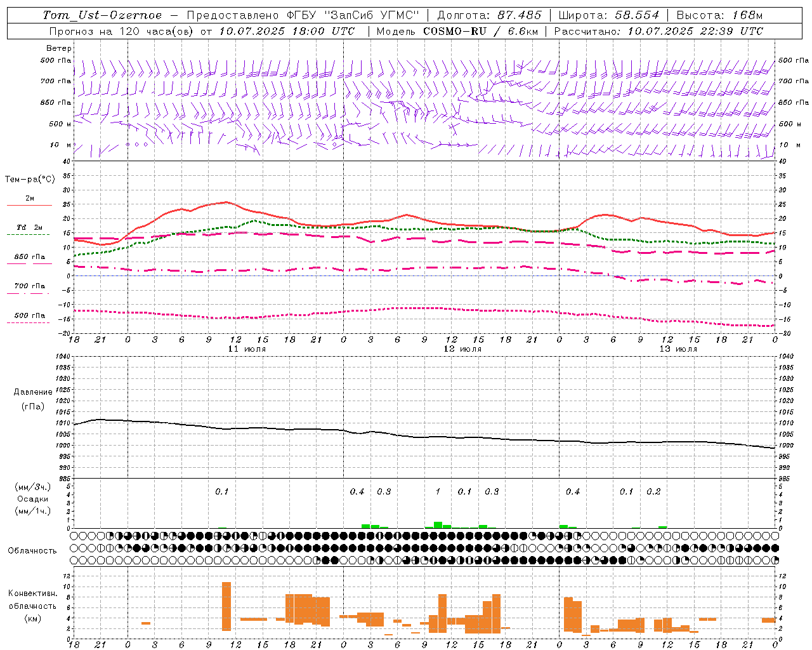Click the precipitation total value 1

pyautogui.click(x=438, y=492)
